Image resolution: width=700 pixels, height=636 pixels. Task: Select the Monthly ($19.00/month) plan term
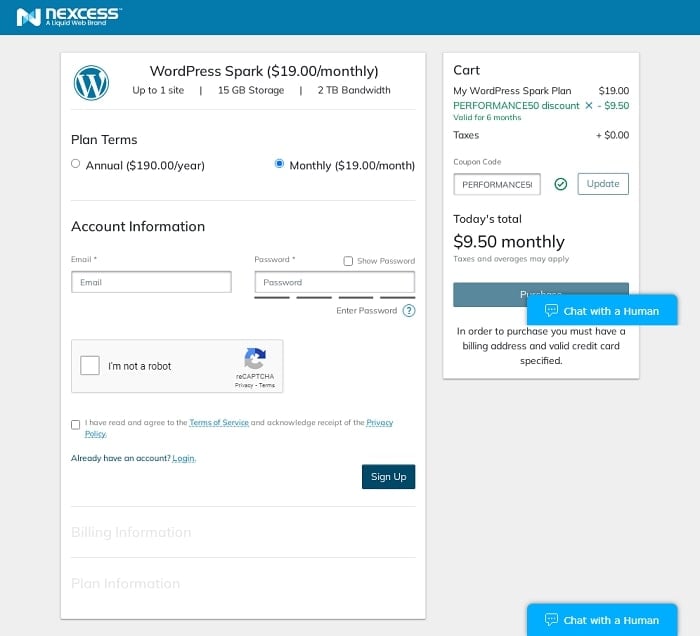pos(279,164)
